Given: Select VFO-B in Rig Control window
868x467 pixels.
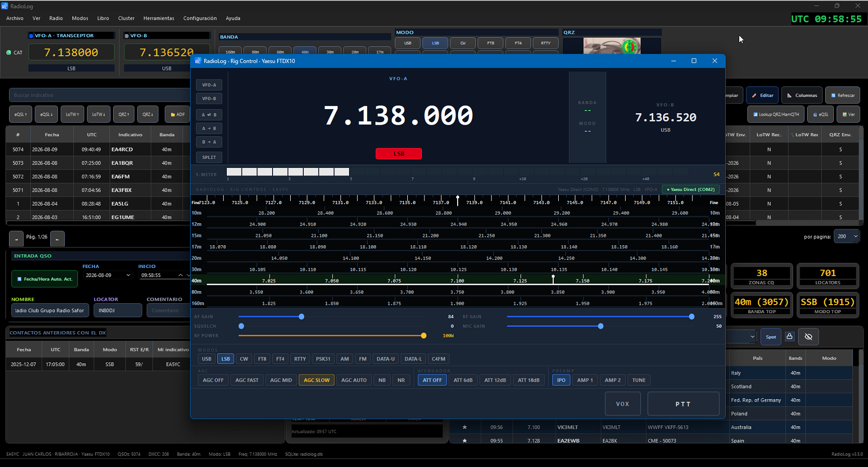Looking at the screenshot, I should click(x=209, y=99).
